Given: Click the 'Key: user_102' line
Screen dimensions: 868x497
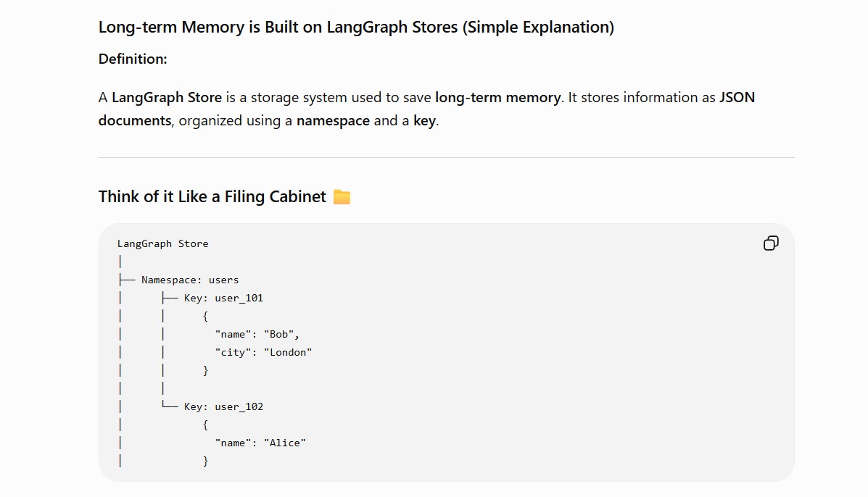Looking at the screenshot, I should tap(223, 407).
